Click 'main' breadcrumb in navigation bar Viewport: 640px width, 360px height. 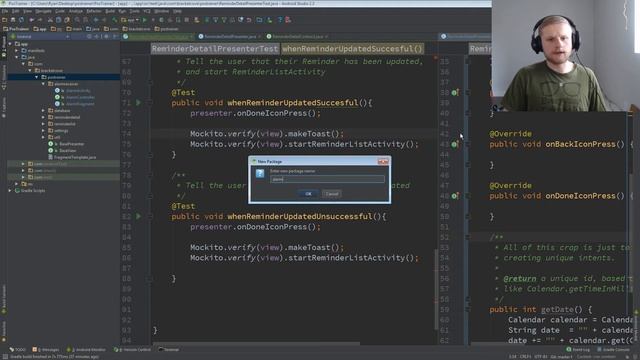point(74,29)
